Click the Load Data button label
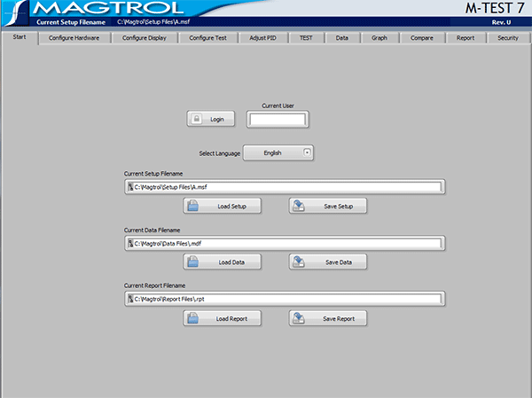Screen dimensions: 532x398 tap(231, 262)
